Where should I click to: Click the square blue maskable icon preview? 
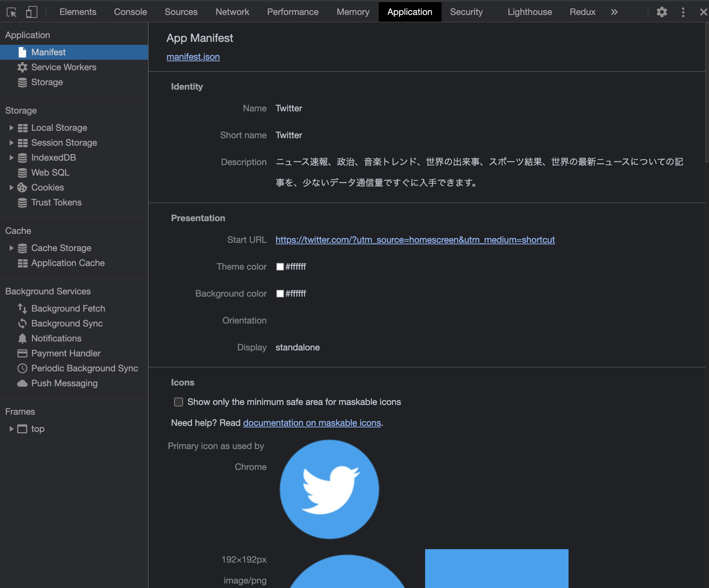497,569
